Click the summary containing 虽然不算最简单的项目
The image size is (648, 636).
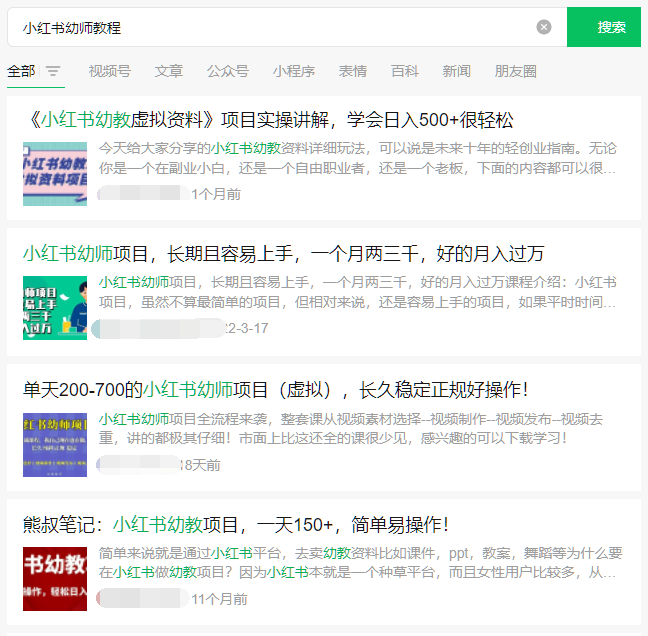358,292
